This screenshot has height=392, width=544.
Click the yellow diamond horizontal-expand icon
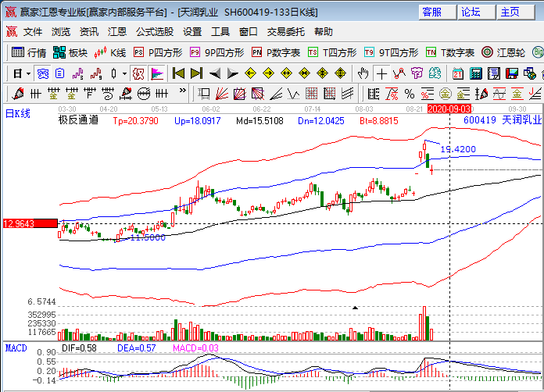pyautogui.click(x=286, y=73)
